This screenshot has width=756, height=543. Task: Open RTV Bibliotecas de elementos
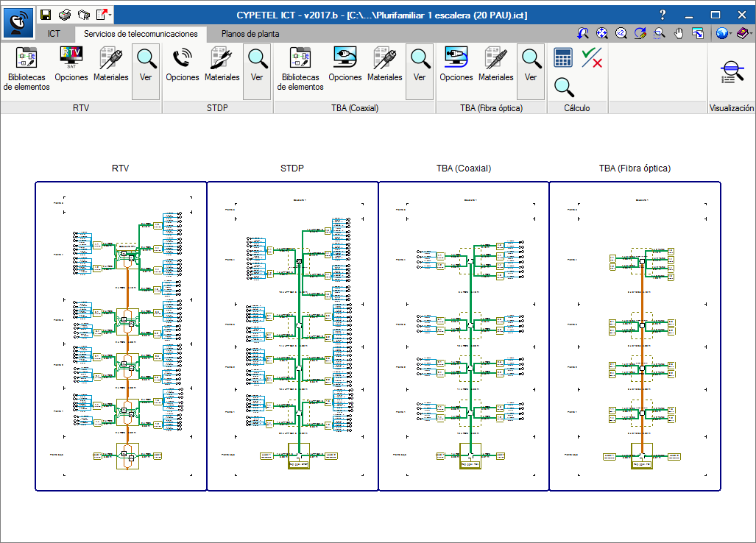coord(27,69)
